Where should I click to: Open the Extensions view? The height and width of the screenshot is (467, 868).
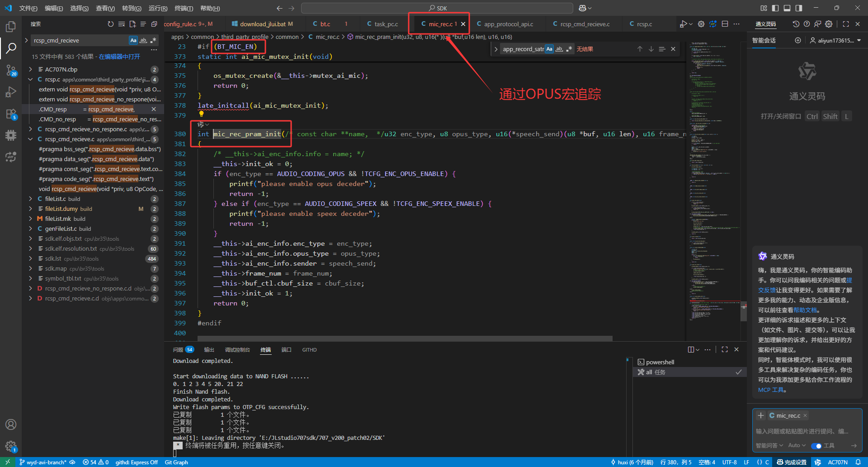click(11, 114)
